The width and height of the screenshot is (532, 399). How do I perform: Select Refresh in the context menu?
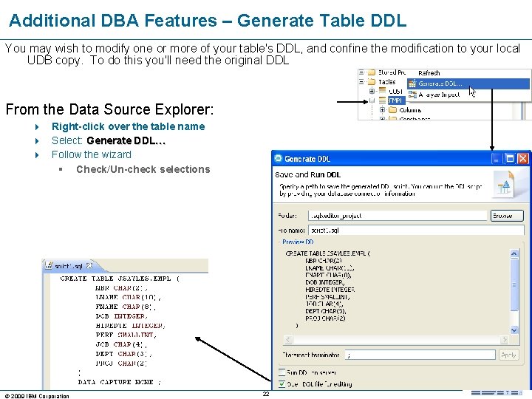coord(429,73)
